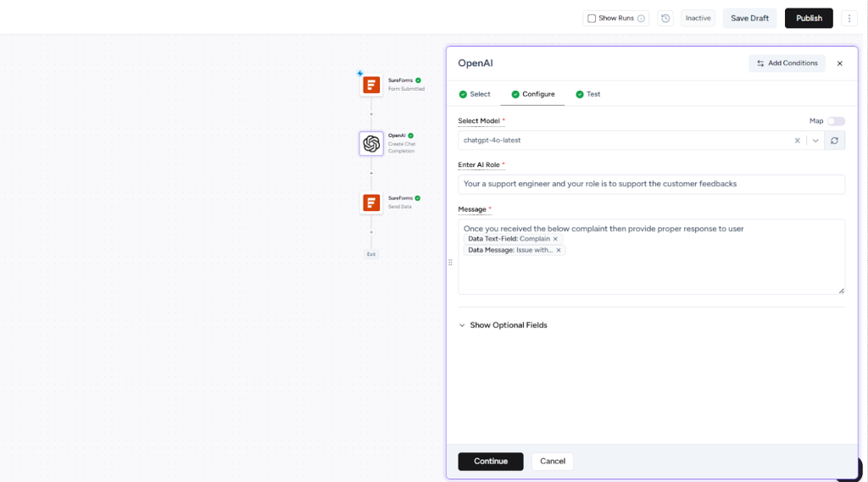Click the Add Conditions button
Image resolution: width=868 pixels, height=482 pixels.
[787, 64]
